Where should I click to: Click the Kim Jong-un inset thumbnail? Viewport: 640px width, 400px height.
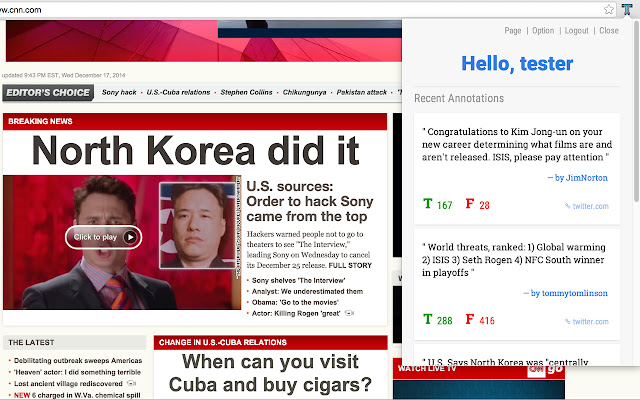coord(198,225)
